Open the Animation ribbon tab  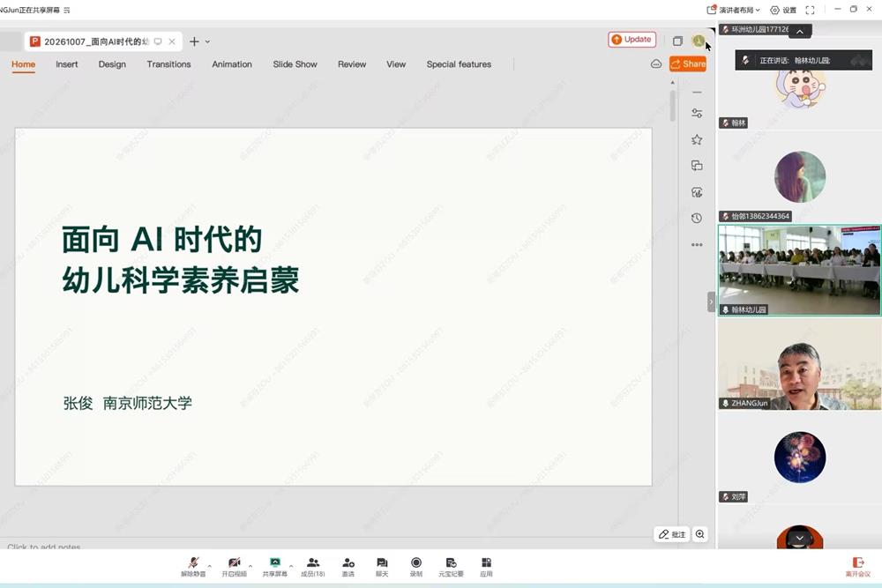tap(232, 64)
